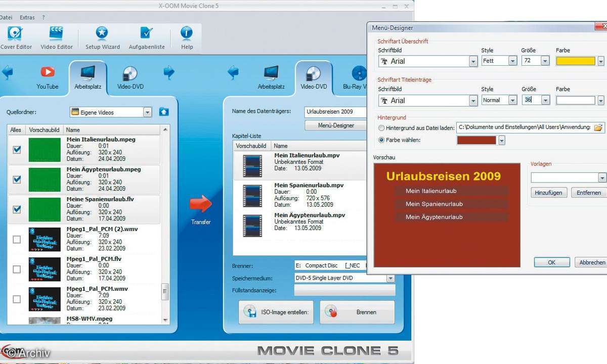607x364 pixels.
Task: Click the red Transfer arrow
Action: coord(201,204)
